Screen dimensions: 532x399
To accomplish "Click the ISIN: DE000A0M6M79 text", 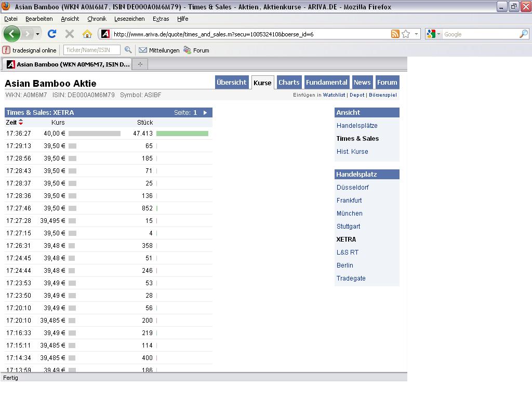I will tap(84, 95).
